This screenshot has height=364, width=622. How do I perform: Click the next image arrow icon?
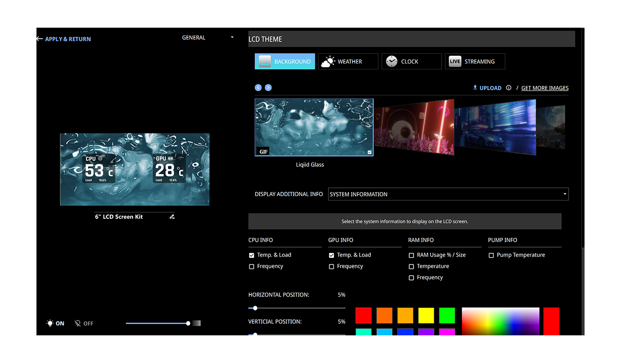[x=268, y=88]
